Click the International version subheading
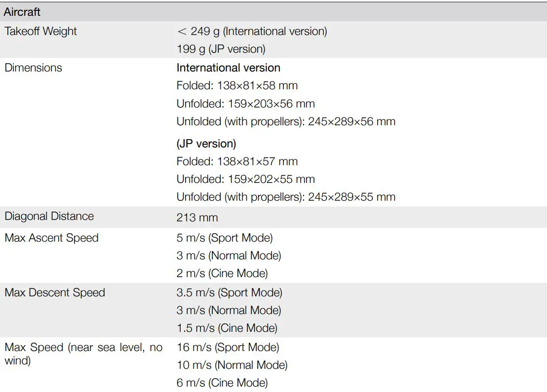 pos(228,68)
